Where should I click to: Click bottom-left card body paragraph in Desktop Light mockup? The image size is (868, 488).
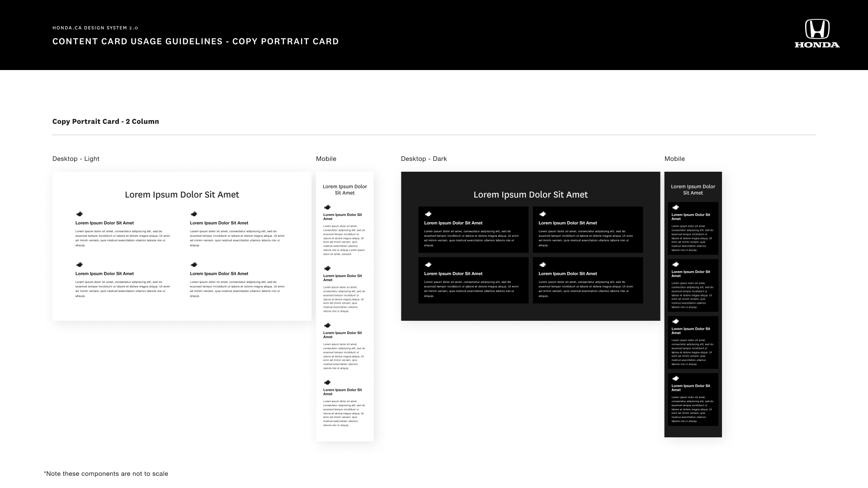click(x=123, y=289)
